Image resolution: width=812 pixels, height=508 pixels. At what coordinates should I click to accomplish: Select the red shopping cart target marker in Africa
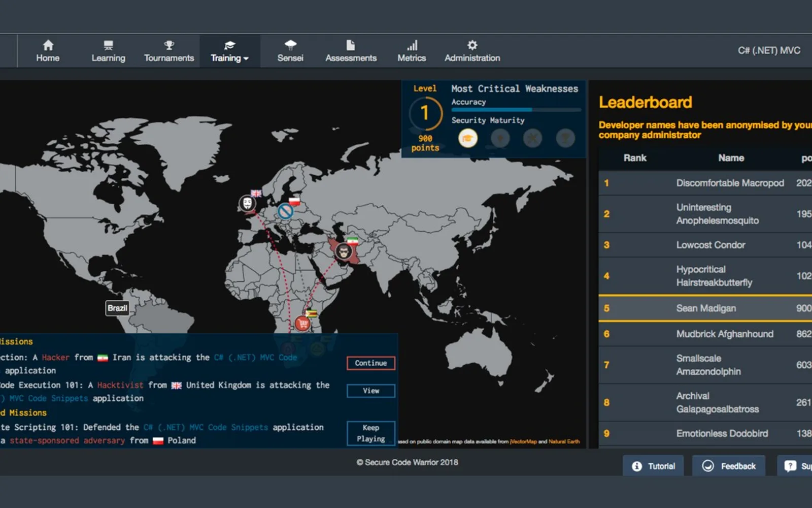point(302,323)
